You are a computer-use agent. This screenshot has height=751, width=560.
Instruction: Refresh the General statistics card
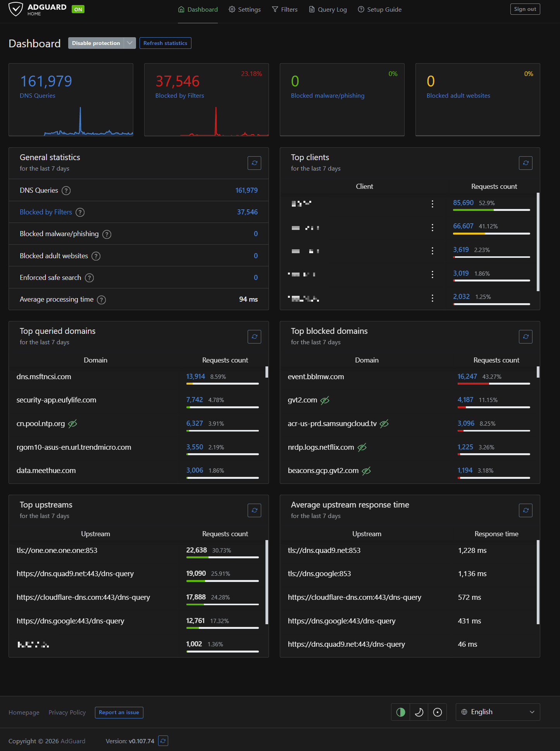click(254, 163)
